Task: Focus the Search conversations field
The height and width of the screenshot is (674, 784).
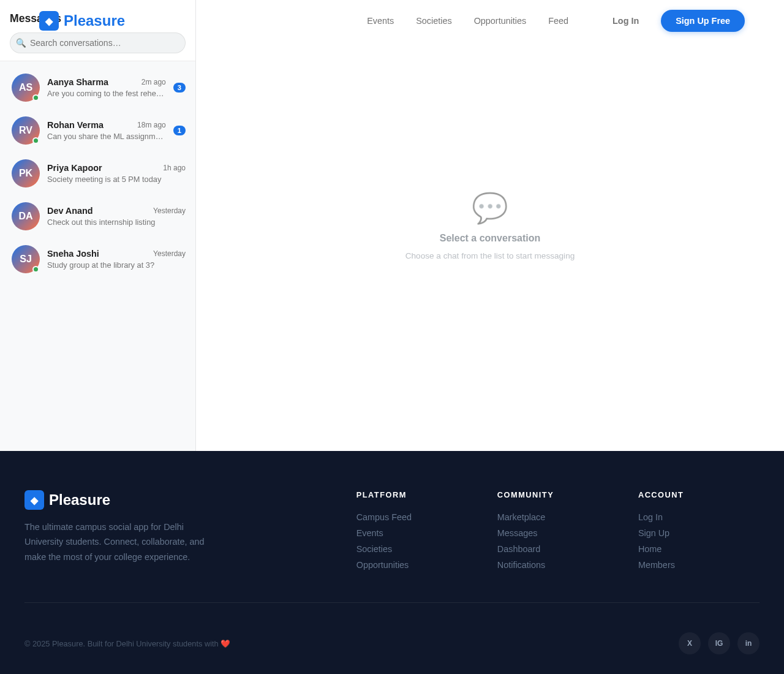Action: point(97,43)
